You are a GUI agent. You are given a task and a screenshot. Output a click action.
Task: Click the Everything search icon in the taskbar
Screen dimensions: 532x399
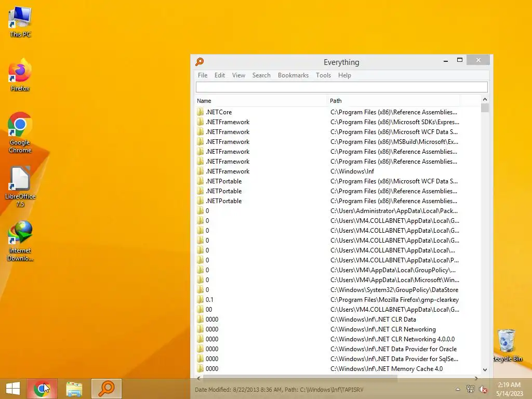[x=106, y=389]
